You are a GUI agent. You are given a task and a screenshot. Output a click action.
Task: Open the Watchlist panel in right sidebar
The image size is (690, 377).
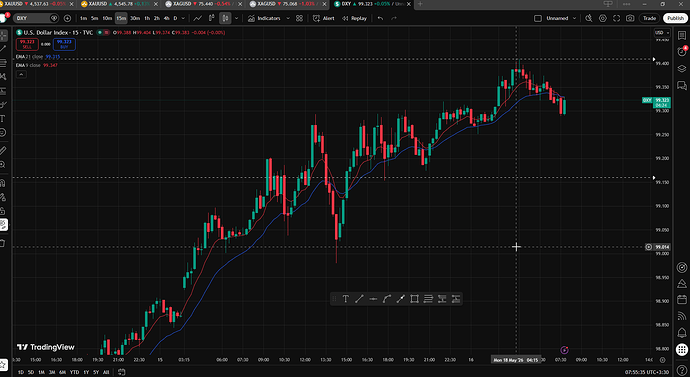[682, 36]
